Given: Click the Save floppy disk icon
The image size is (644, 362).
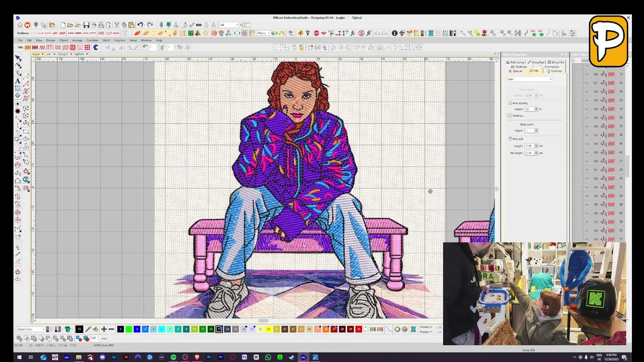Looking at the screenshot, I should pyautogui.click(x=86, y=25).
